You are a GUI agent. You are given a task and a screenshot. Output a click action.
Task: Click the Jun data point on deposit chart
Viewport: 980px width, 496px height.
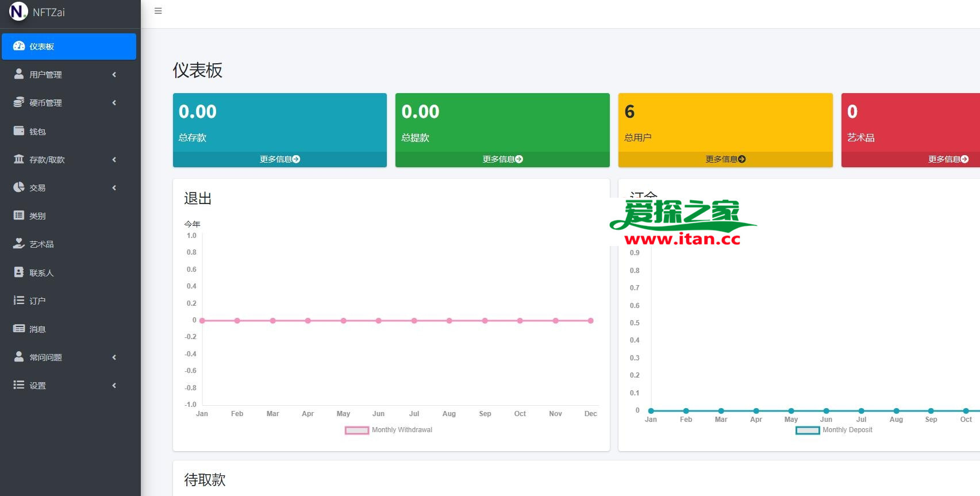(826, 411)
